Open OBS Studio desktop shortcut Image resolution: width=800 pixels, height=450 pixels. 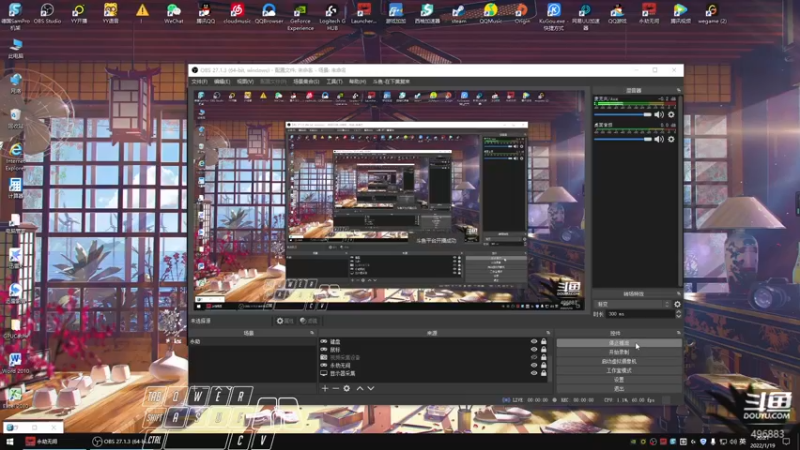click(x=47, y=13)
